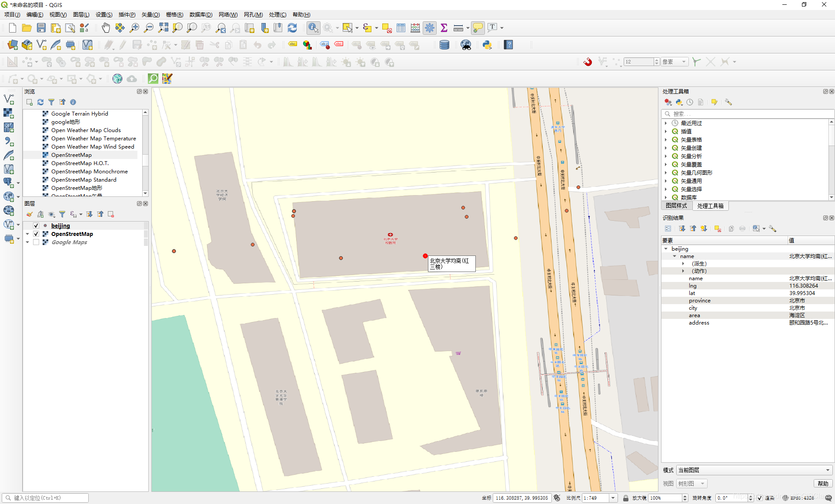The image size is (835, 504).
Task: Click the Refresh map icon
Action: [292, 28]
